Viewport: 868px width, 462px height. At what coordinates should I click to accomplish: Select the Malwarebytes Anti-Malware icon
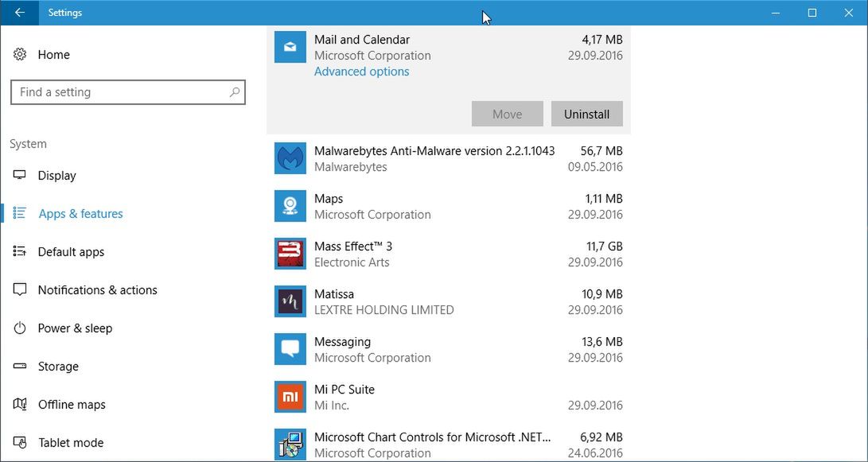pos(290,159)
